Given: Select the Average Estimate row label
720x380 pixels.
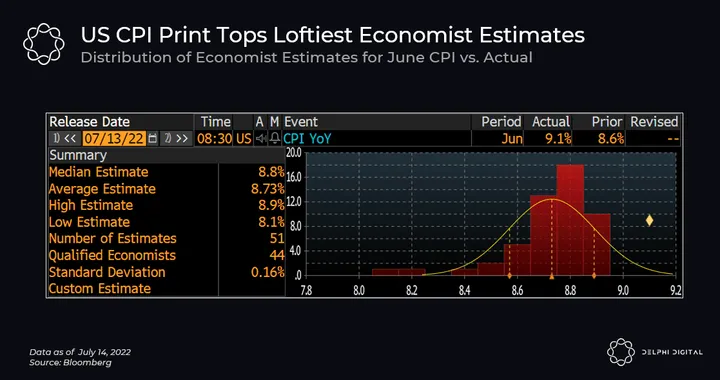Looking at the screenshot, I should click(102, 189).
